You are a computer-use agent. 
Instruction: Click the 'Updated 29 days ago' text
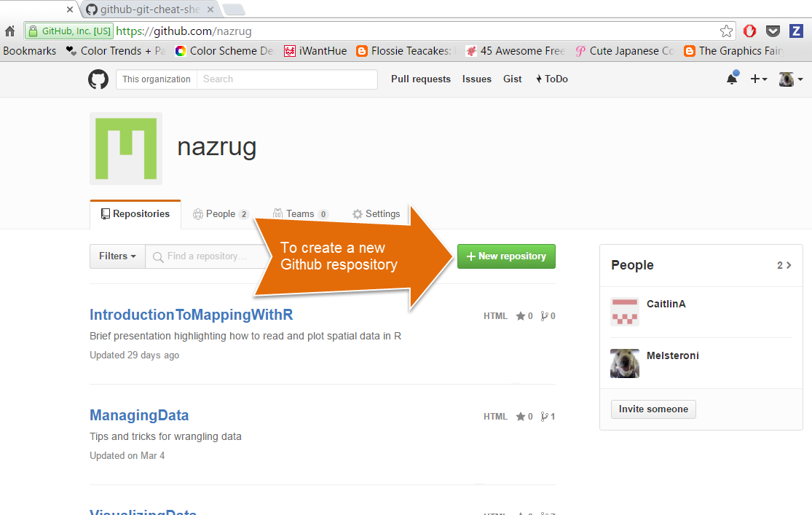click(x=134, y=355)
